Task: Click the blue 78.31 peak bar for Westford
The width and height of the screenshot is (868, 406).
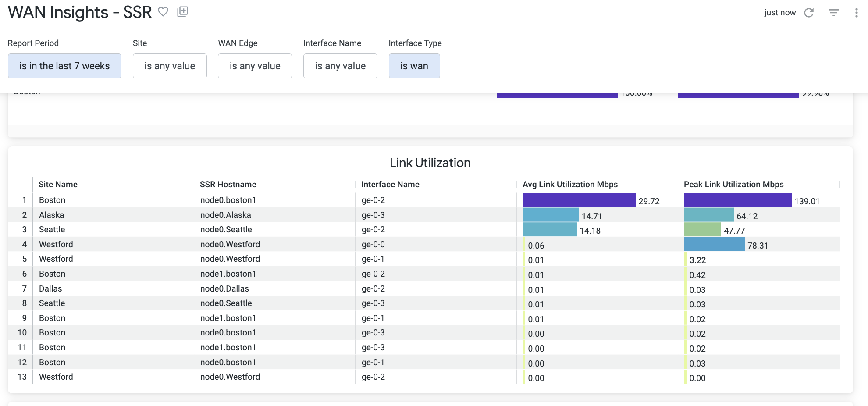Action: pos(714,244)
